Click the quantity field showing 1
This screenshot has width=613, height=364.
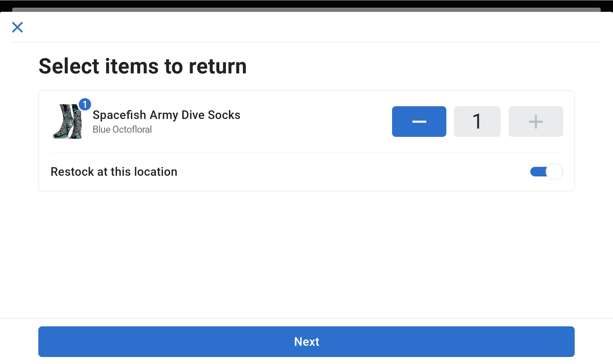coord(477,122)
